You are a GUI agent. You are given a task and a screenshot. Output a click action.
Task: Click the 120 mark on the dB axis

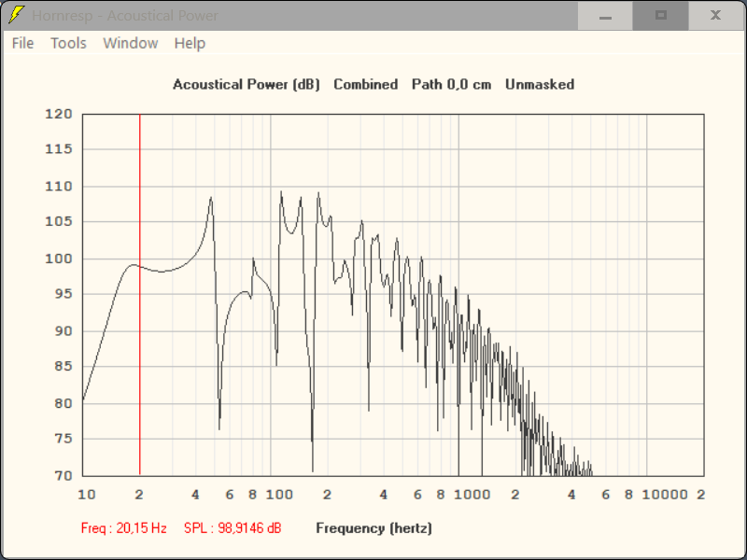[x=59, y=114]
